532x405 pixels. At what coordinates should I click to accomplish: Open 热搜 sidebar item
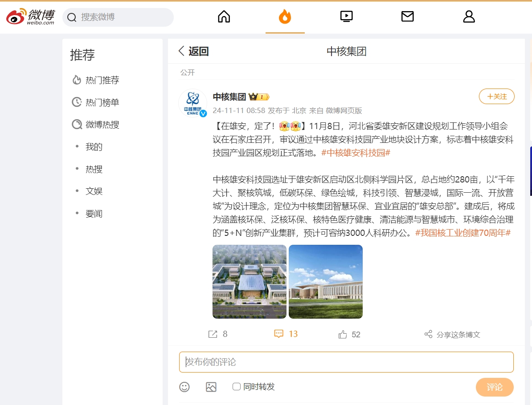[94, 169]
